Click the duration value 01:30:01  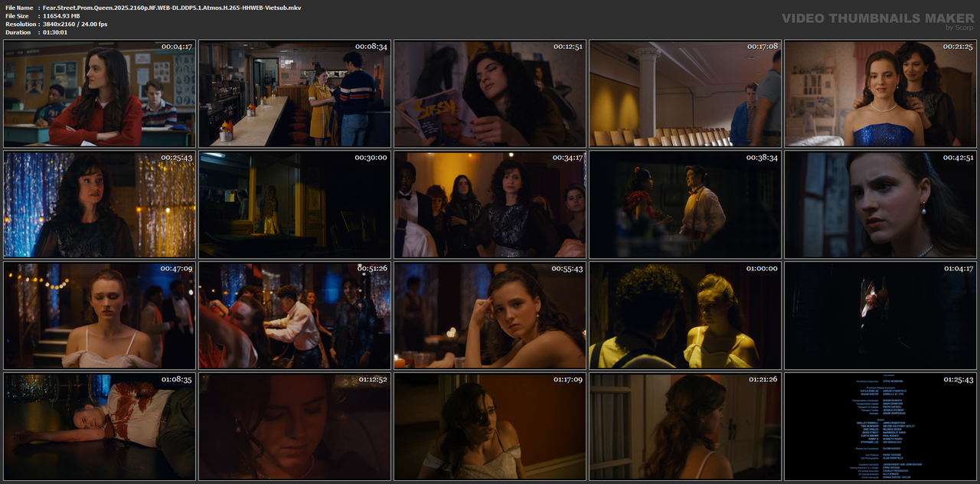click(55, 32)
